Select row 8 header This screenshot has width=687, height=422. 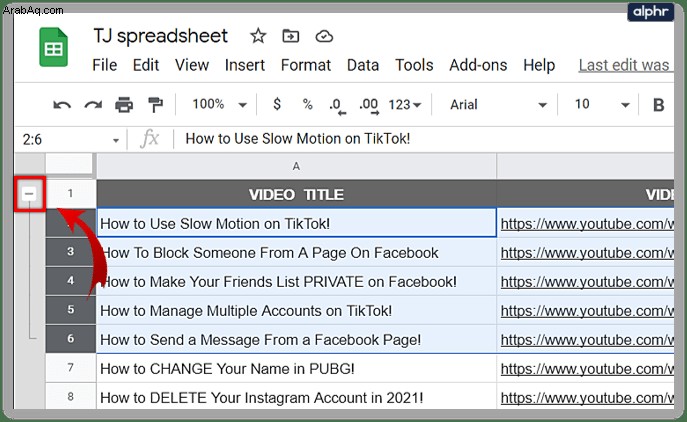point(71,396)
